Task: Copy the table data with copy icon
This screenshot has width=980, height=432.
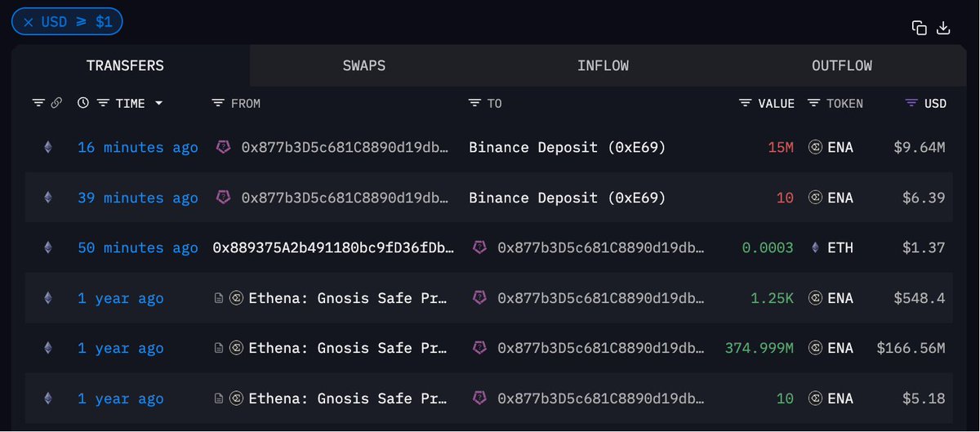Action: point(920,28)
